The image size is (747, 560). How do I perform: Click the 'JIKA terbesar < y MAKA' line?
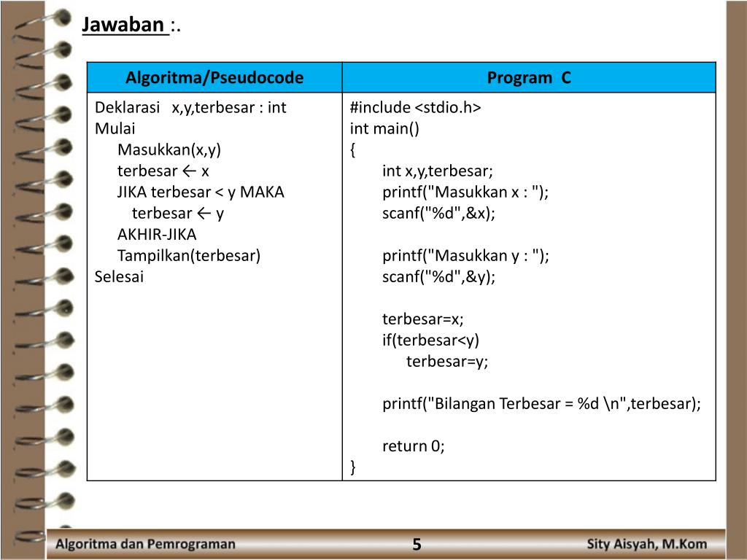[x=201, y=192]
